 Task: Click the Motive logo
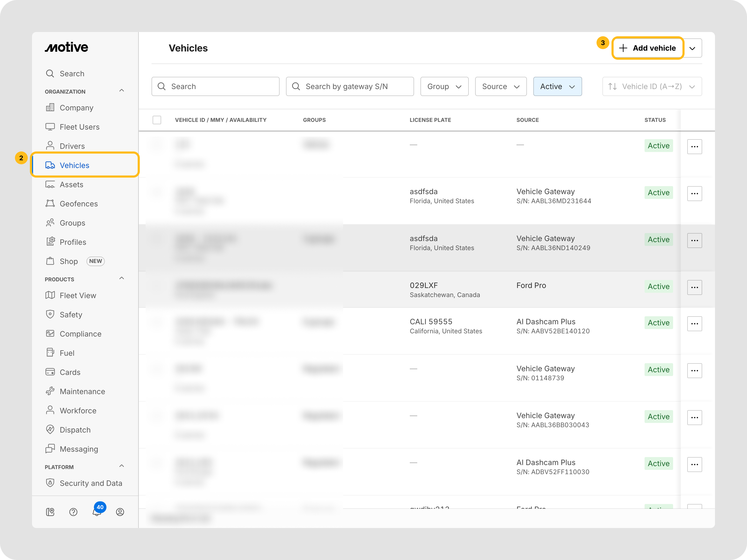point(66,47)
